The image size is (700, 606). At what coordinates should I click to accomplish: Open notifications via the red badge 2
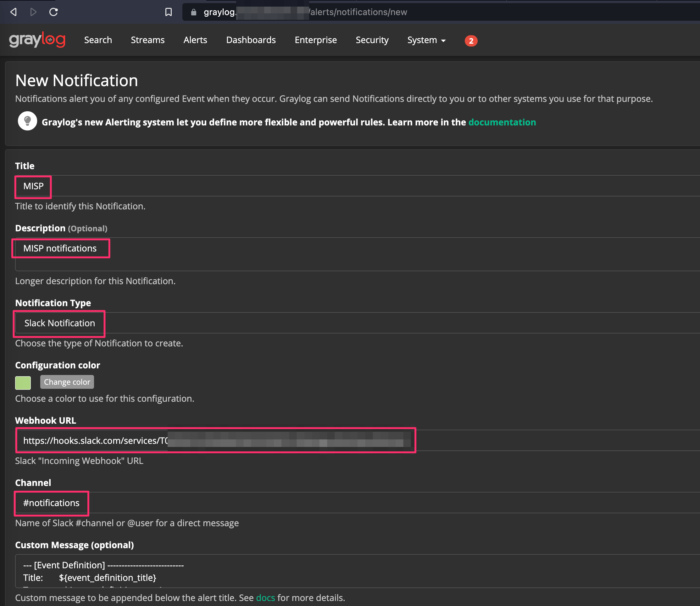click(x=471, y=40)
